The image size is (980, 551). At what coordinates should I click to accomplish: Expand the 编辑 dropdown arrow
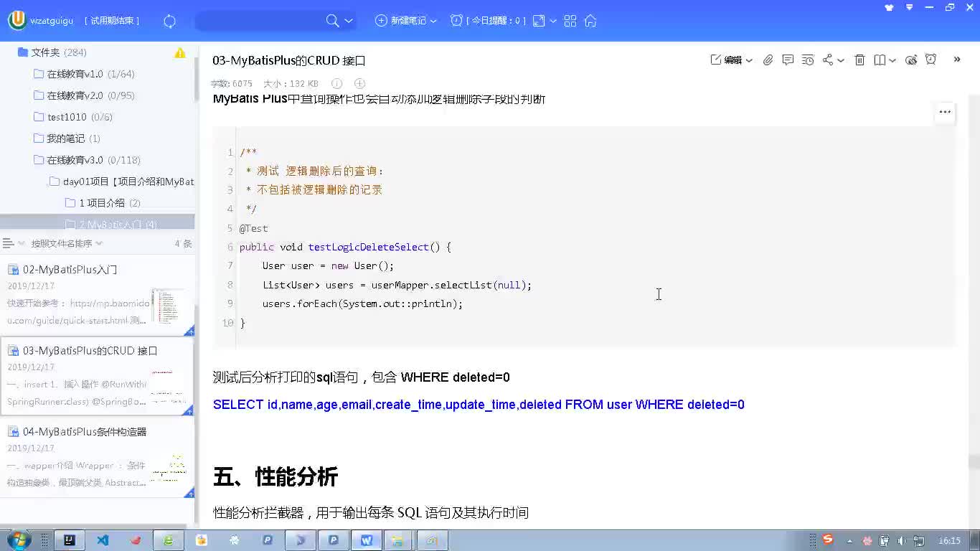click(749, 60)
